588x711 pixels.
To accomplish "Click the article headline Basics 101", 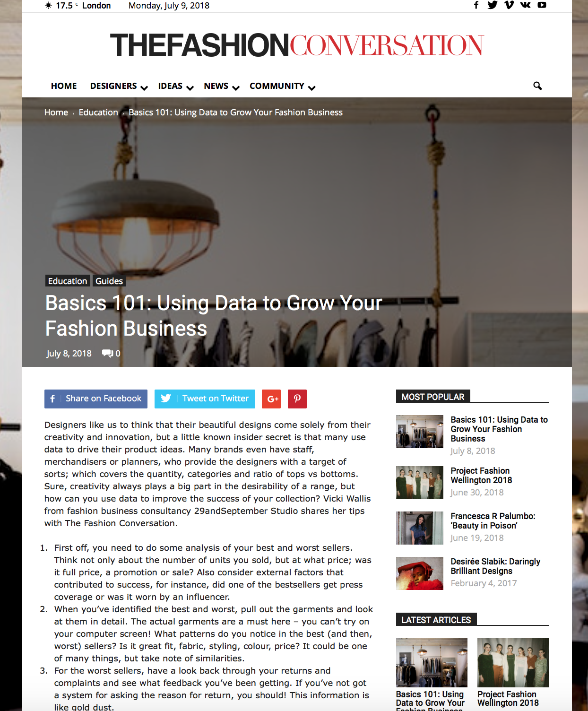I will pyautogui.click(x=214, y=316).
